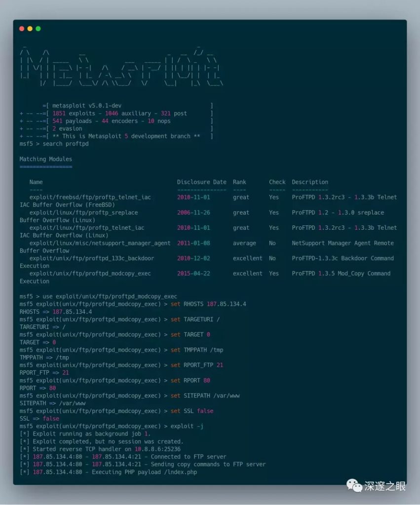Click the '2 evasion' banner line
The height and width of the screenshot is (505, 420).
point(67,129)
